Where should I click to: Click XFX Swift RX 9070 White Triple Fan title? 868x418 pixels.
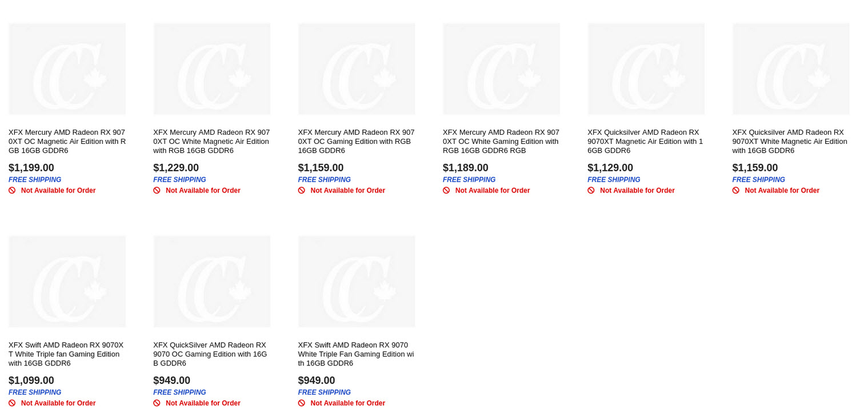click(355, 354)
